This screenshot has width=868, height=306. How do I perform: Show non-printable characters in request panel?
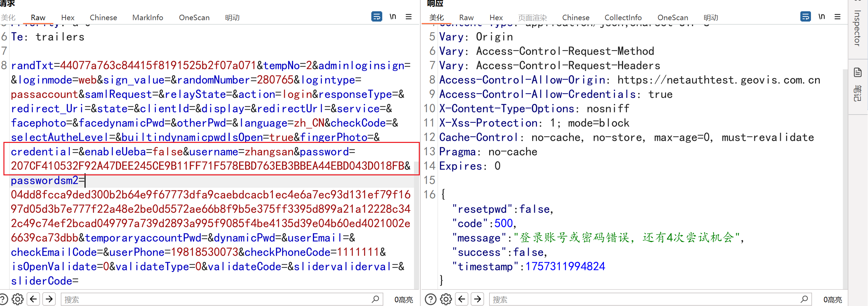point(393,16)
